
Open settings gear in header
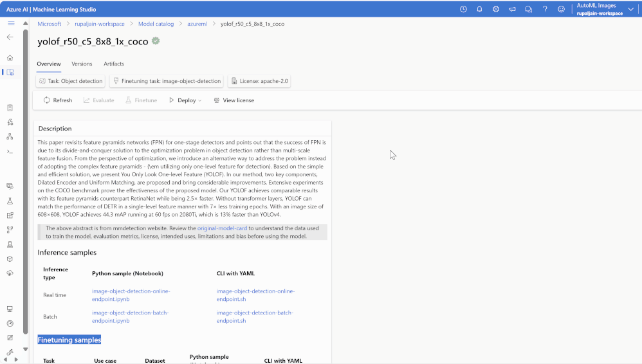pos(496,9)
